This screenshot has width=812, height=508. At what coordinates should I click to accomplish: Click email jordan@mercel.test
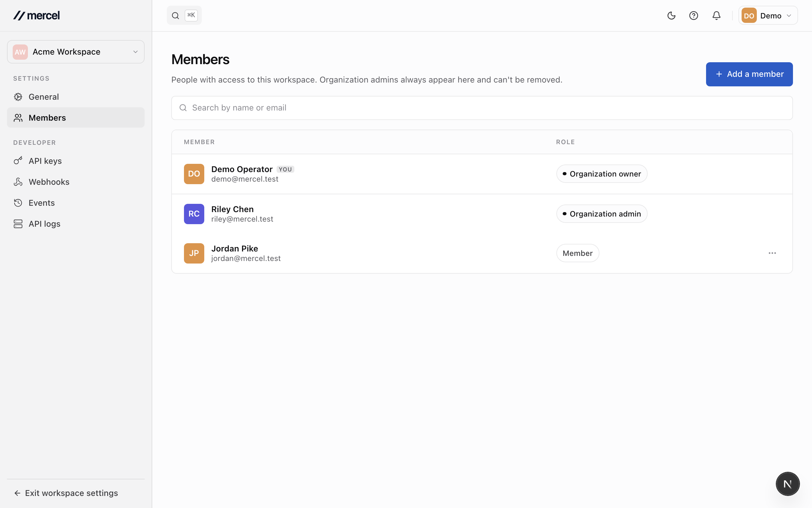246,258
